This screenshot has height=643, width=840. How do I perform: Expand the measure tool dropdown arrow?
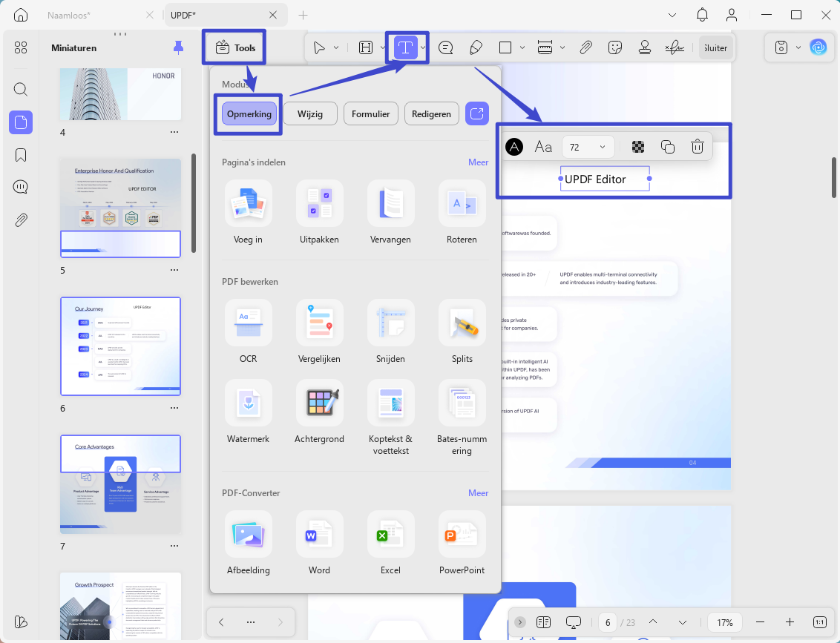point(562,47)
